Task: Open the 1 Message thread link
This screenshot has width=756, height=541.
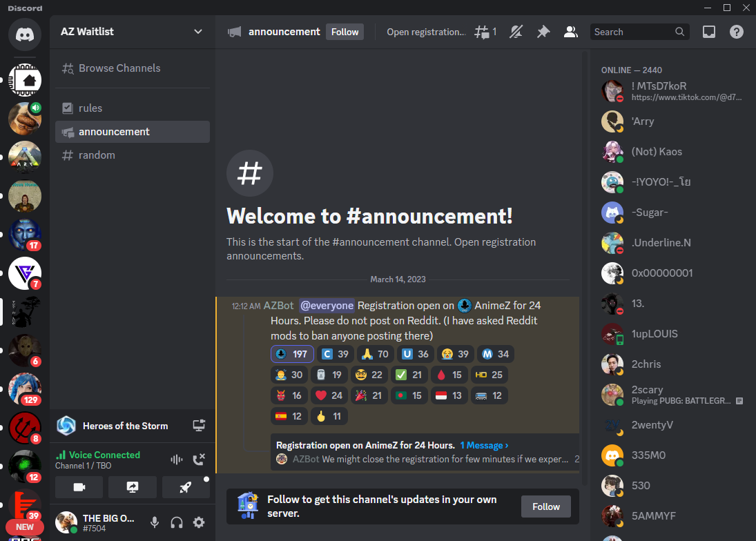Action: click(x=484, y=445)
